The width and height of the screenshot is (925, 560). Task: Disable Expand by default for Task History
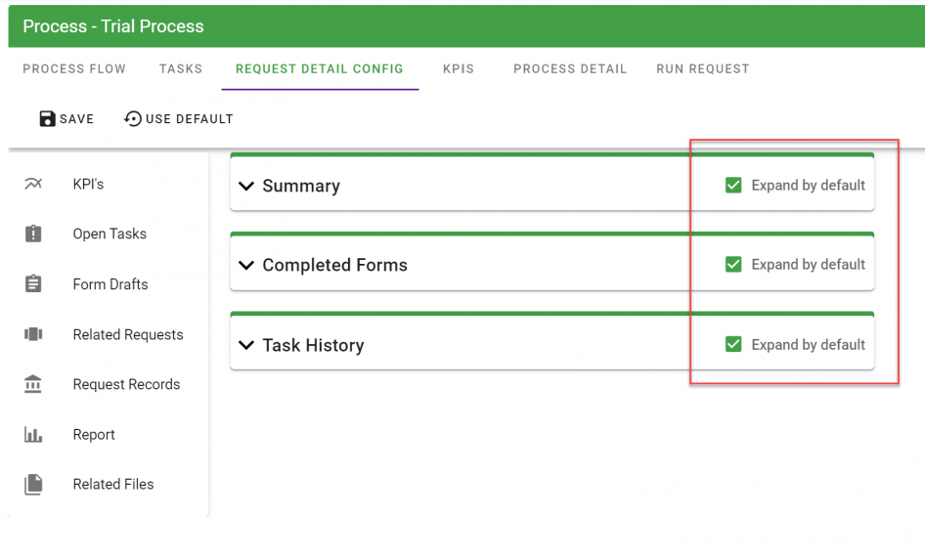coord(733,344)
